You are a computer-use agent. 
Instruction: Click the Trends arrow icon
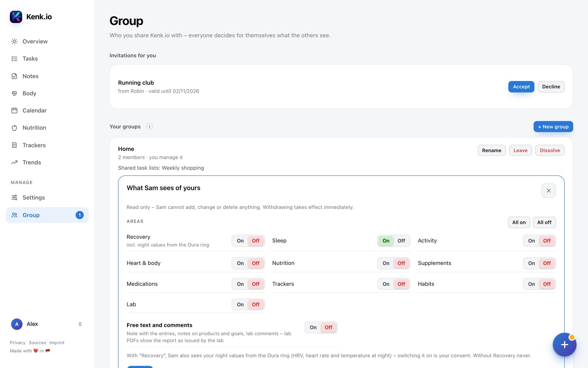pyautogui.click(x=14, y=162)
